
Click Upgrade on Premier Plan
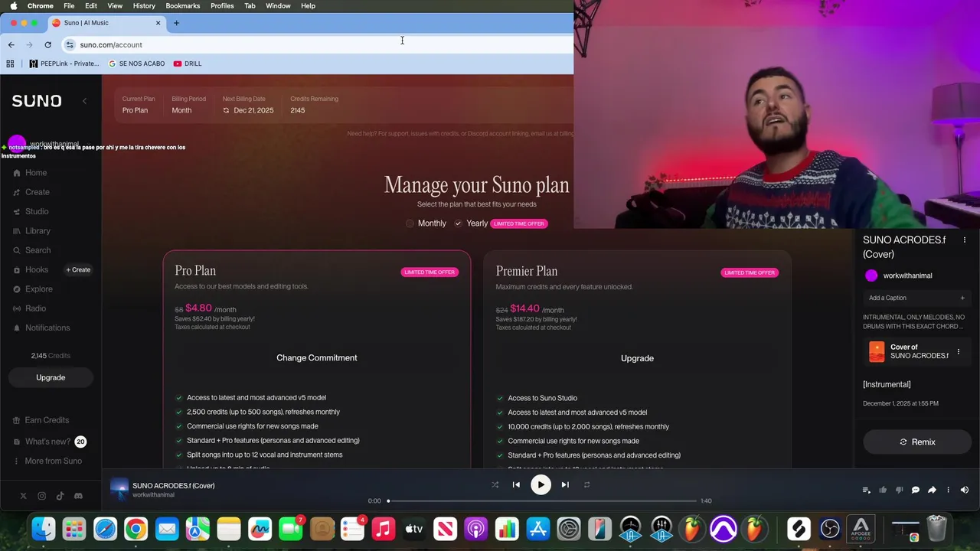click(637, 358)
